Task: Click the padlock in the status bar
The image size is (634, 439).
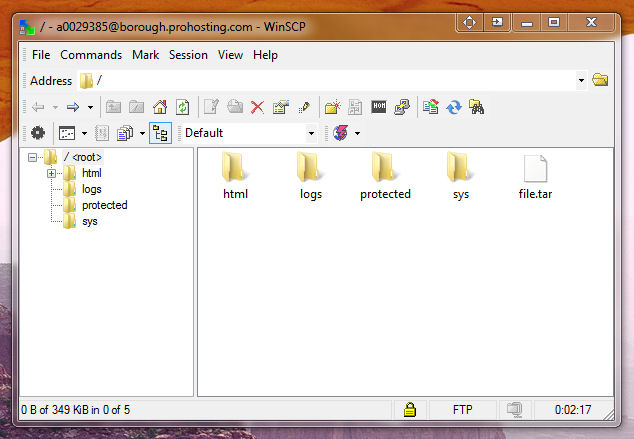Action: coord(410,409)
